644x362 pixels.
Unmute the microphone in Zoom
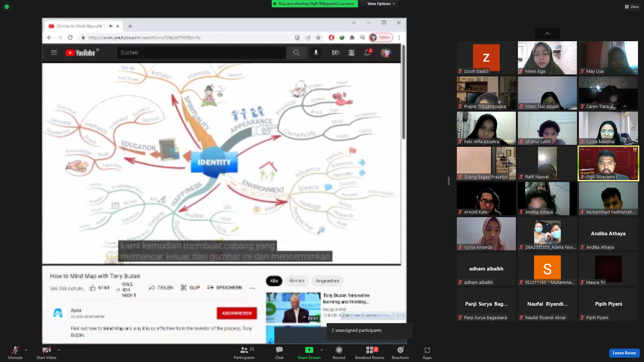click(15, 353)
